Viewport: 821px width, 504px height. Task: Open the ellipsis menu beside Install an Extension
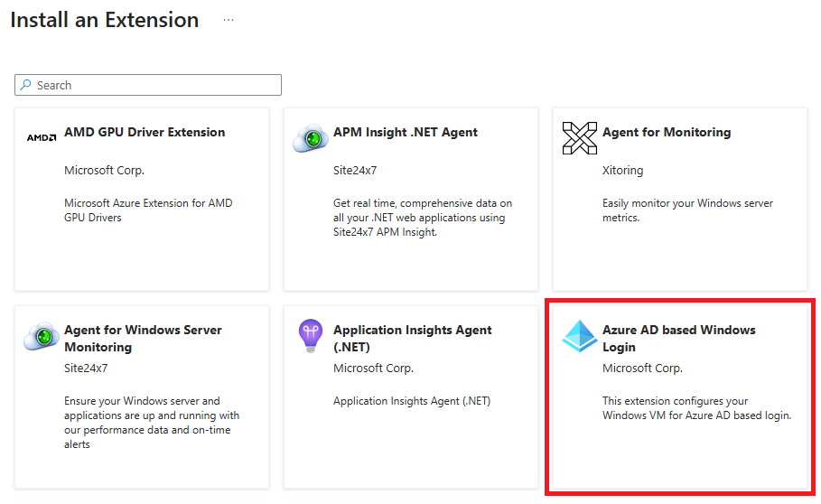(x=229, y=20)
